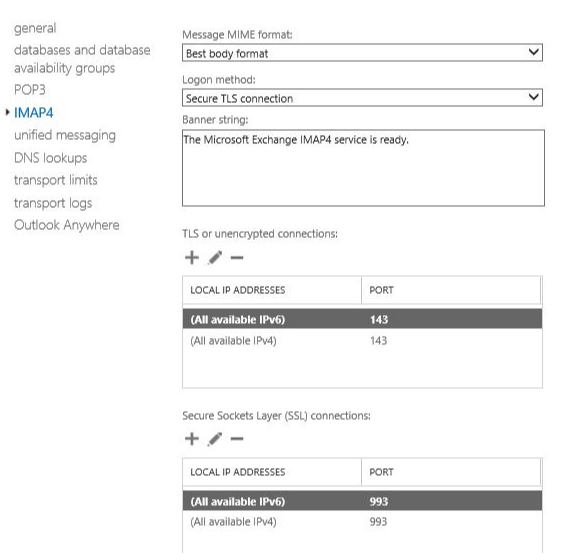The image size is (577, 560).
Task: Remove the selected SSL connection binding
Action: 237,439
